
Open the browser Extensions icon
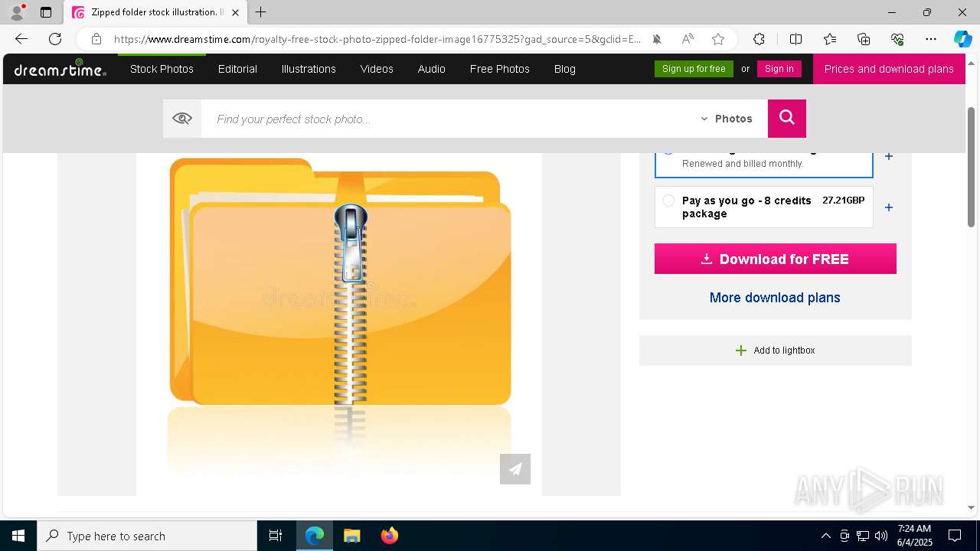point(759,39)
